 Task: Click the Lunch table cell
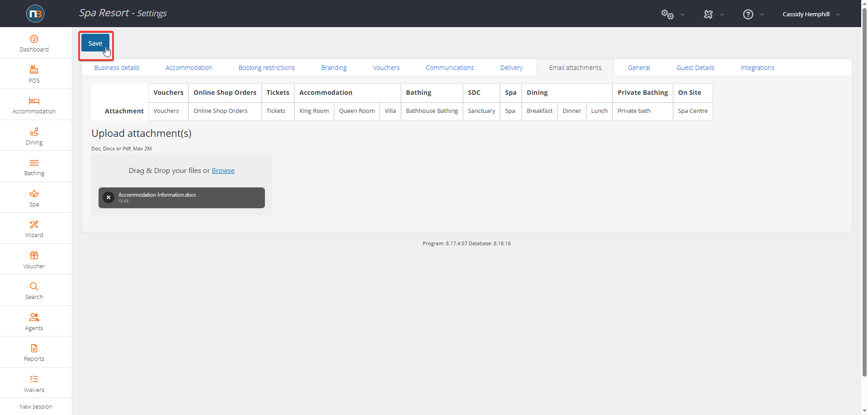[599, 111]
